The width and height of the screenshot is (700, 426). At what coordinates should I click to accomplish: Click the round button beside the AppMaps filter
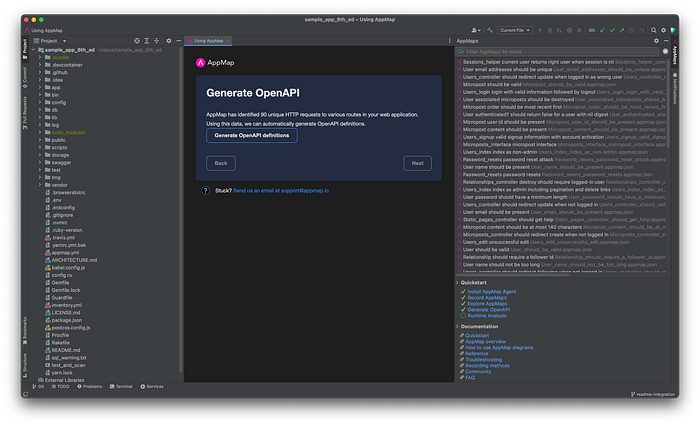click(x=665, y=52)
